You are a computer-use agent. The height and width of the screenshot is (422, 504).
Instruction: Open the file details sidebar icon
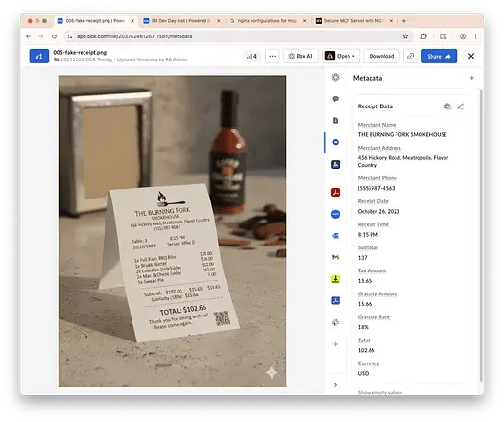(335, 121)
